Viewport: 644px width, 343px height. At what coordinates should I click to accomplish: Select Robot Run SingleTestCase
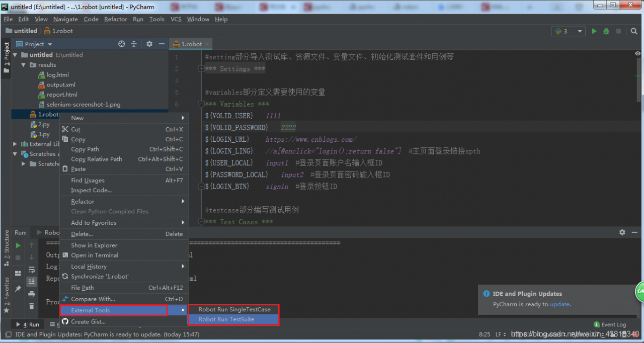click(233, 309)
